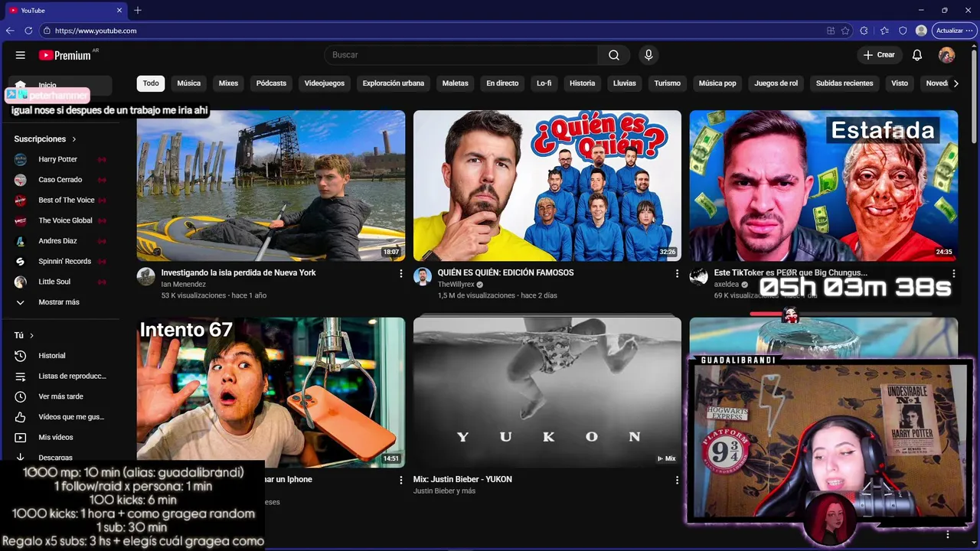
Task: Select the Pódcasts filter chip
Action: click(x=271, y=83)
